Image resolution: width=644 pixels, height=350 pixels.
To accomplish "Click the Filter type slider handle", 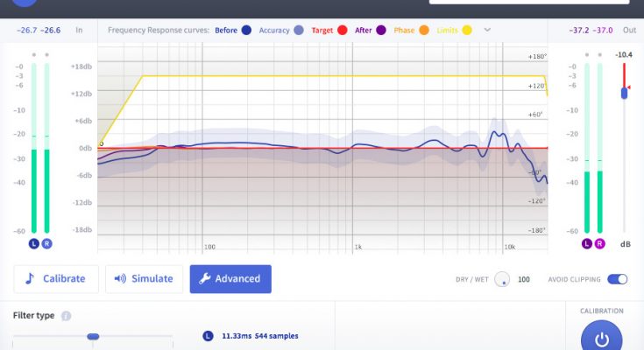I will (x=93, y=336).
